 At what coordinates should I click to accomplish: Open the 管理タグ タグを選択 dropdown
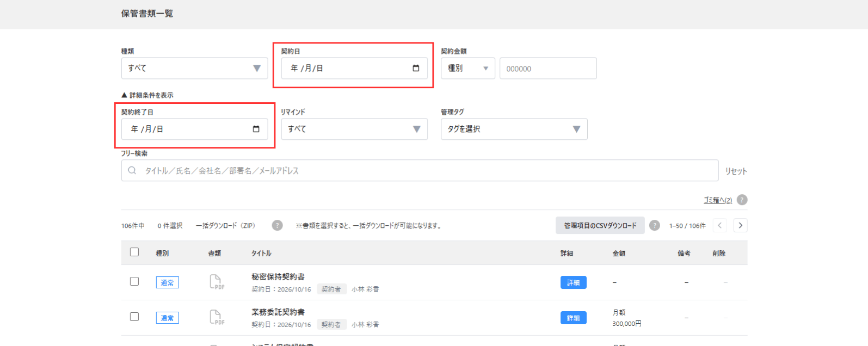pos(514,129)
